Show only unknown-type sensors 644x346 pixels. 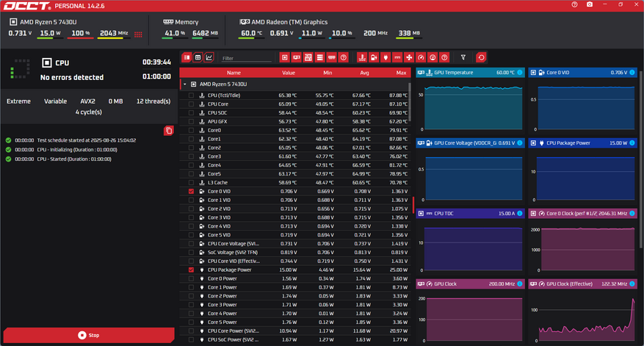pyautogui.click(x=444, y=57)
